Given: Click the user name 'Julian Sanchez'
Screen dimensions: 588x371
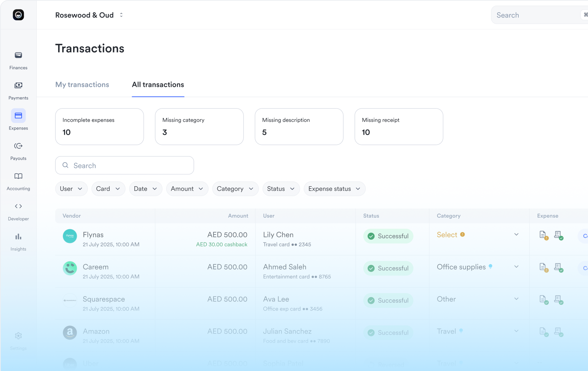Looking at the screenshot, I should pyautogui.click(x=287, y=331).
